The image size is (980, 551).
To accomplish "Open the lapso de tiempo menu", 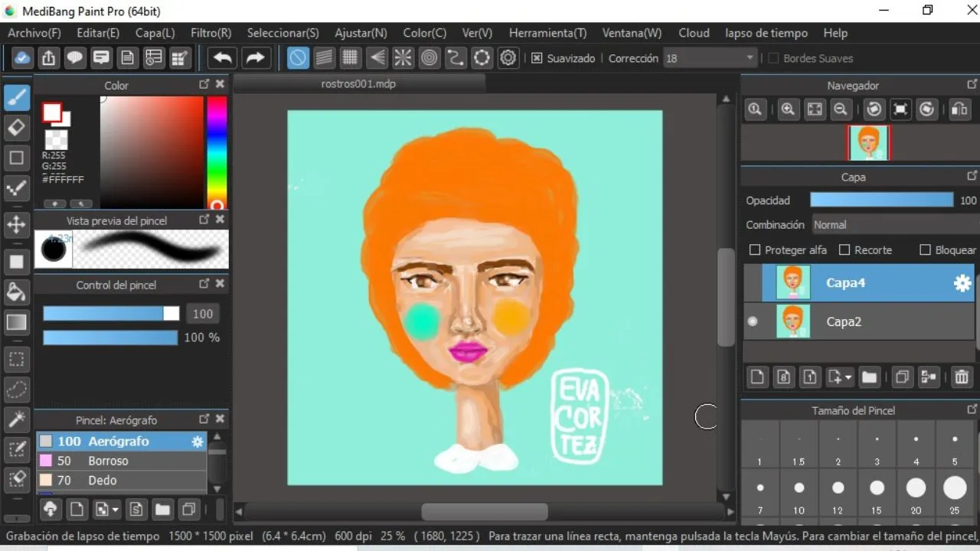I will click(766, 33).
